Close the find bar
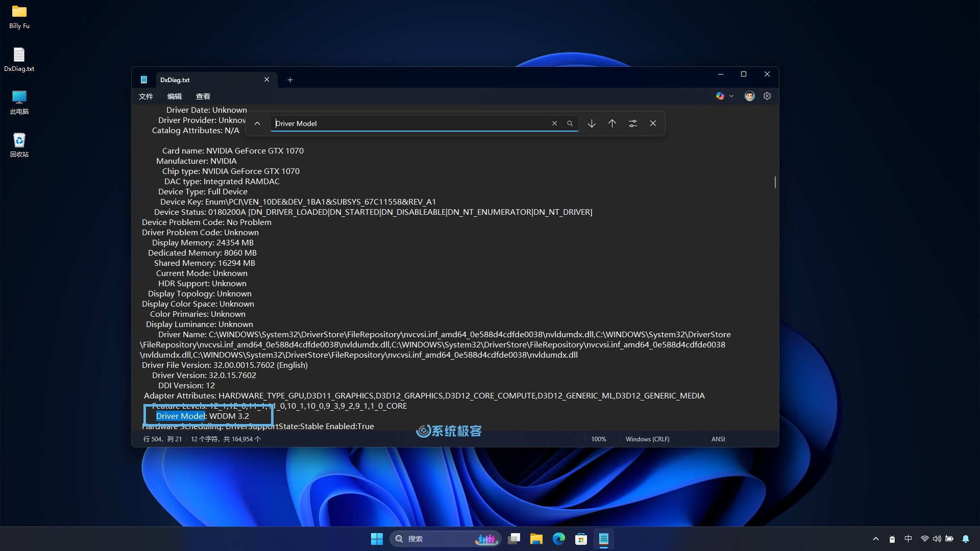 click(x=653, y=123)
